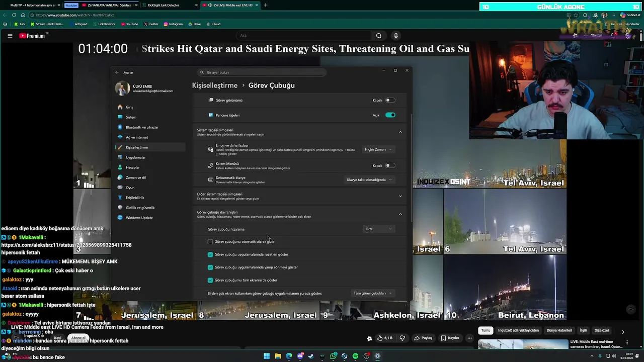
Task: Enable Görev çubuğunu otomatik olarak gizle
Action: [x=210, y=242]
